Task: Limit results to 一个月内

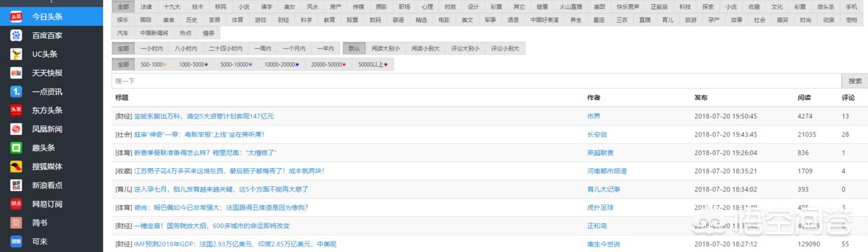Action: pyautogui.click(x=294, y=49)
